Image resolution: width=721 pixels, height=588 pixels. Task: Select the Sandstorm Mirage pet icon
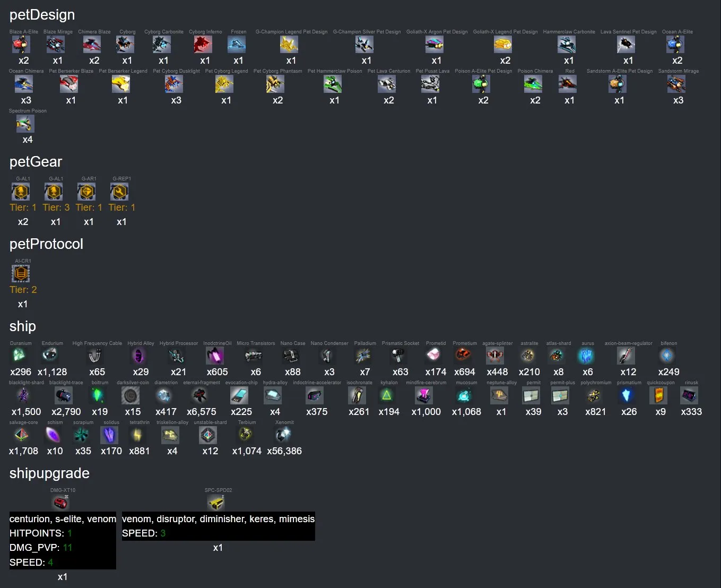pyautogui.click(x=676, y=84)
